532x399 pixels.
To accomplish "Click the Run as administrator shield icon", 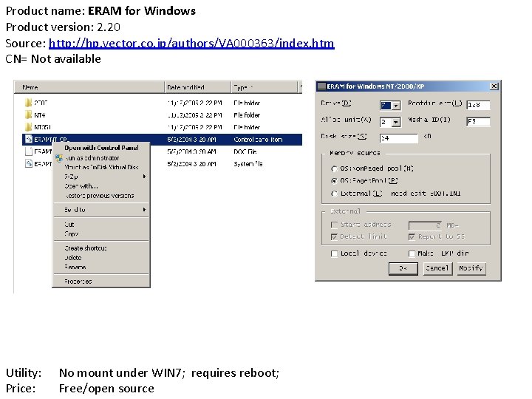I will (59, 158).
